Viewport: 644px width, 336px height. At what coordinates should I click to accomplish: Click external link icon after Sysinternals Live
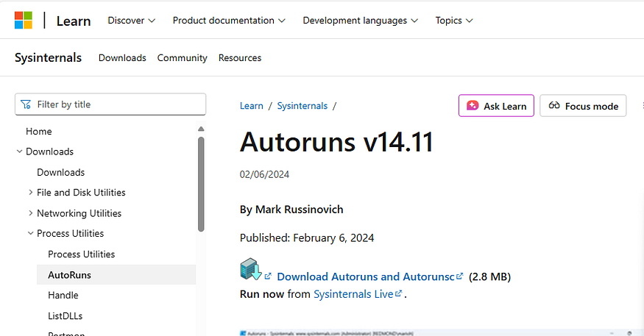(398, 293)
